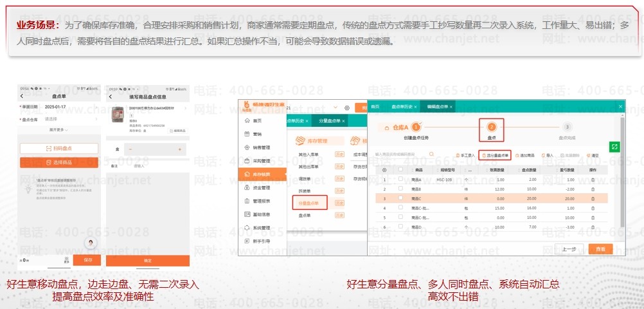Open 分量盘点单 in the inventory menu
The width and height of the screenshot is (644, 309).
pyautogui.click(x=309, y=203)
